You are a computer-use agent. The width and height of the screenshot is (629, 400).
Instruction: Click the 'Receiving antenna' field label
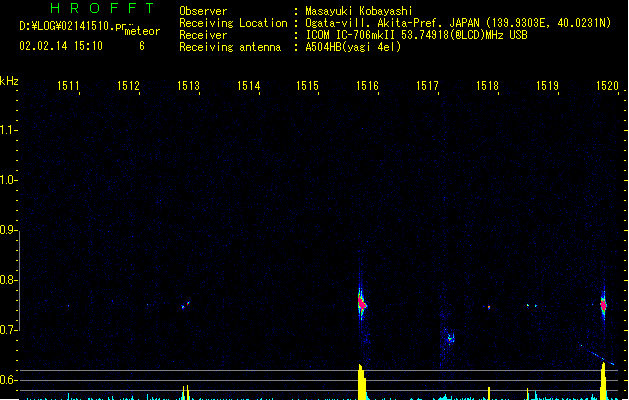pos(230,47)
